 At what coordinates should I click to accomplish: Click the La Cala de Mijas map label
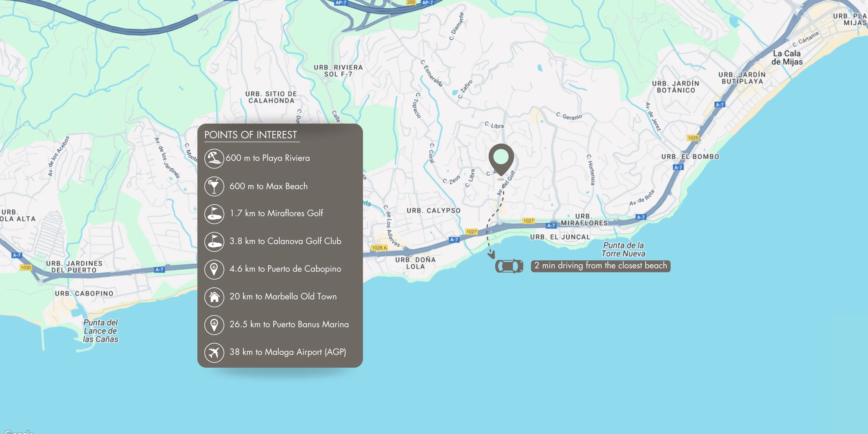pyautogui.click(x=787, y=58)
